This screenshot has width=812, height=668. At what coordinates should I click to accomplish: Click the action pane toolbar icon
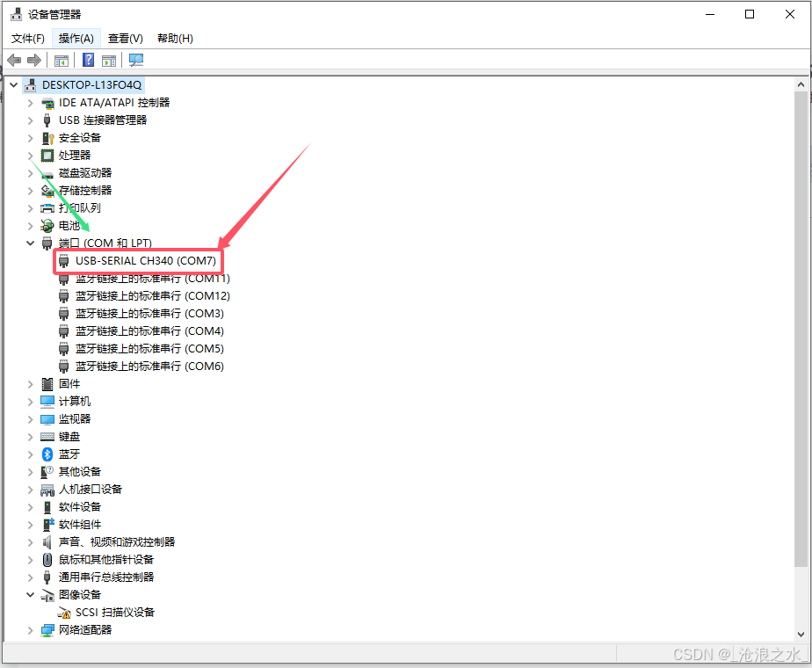pos(109,61)
